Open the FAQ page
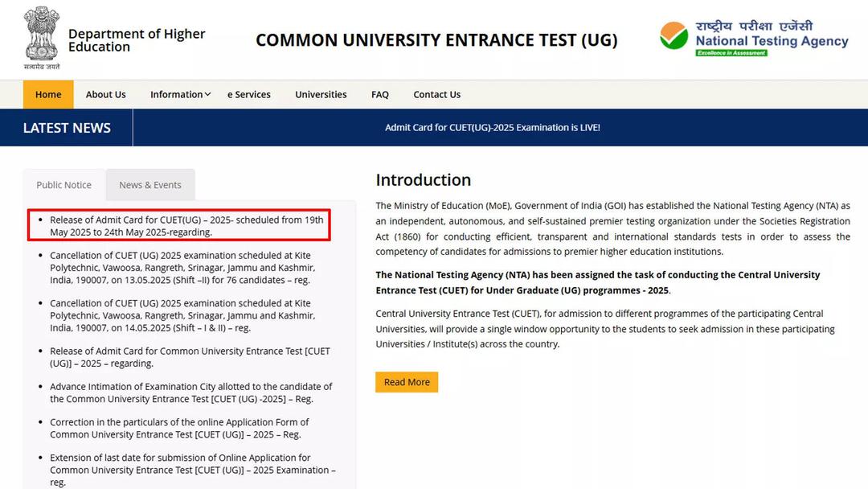Screen dimensions: 868x489 coord(379,94)
